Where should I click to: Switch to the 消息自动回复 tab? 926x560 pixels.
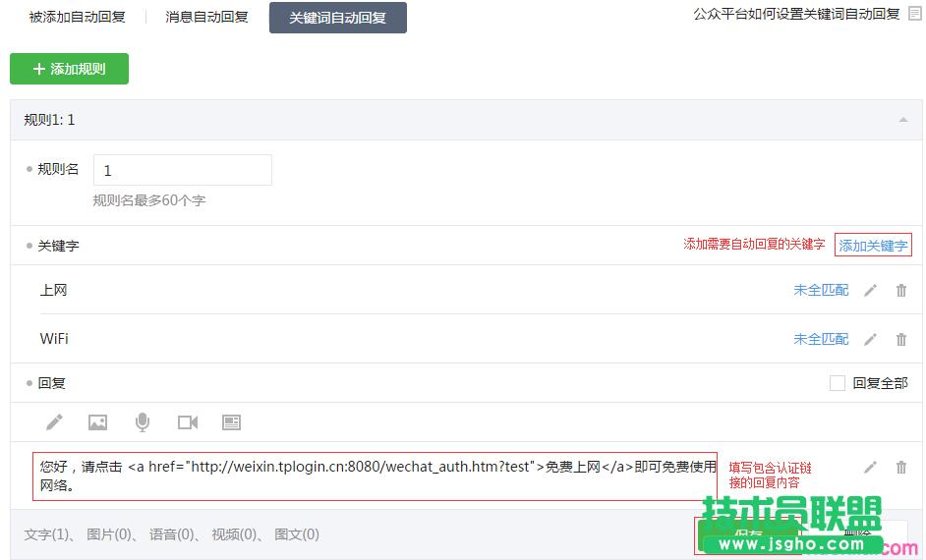coord(206,17)
